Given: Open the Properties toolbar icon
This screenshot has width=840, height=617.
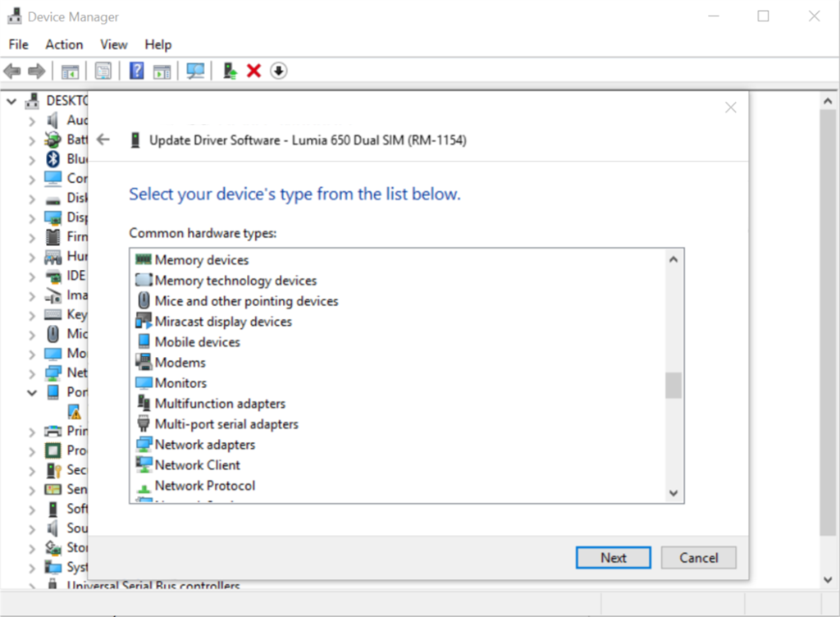Looking at the screenshot, I should coord(103,71).
